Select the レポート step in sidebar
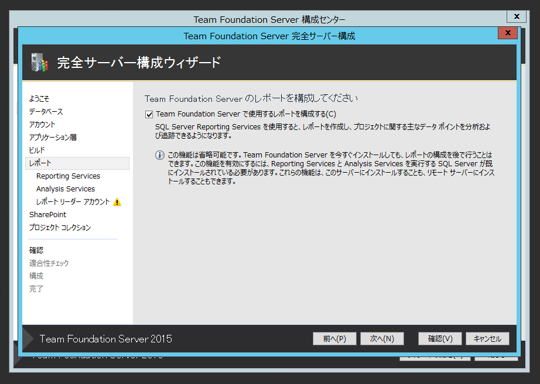Viewport: 540px width, 384px height. point(77,163)
